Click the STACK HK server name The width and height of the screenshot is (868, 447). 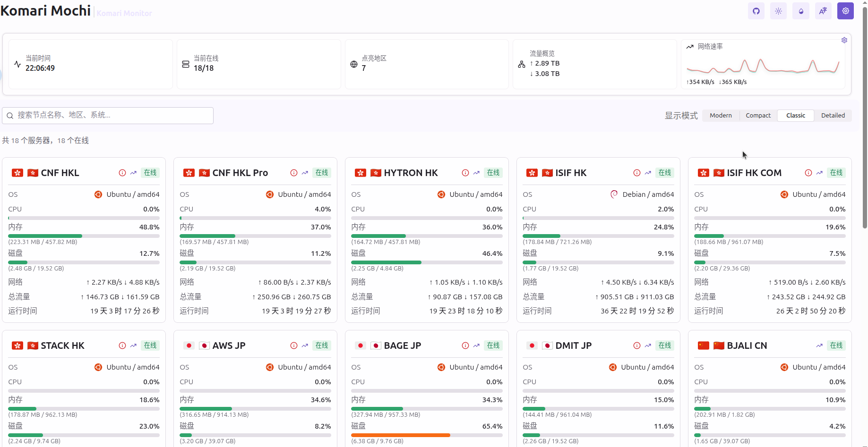(62, 346)
